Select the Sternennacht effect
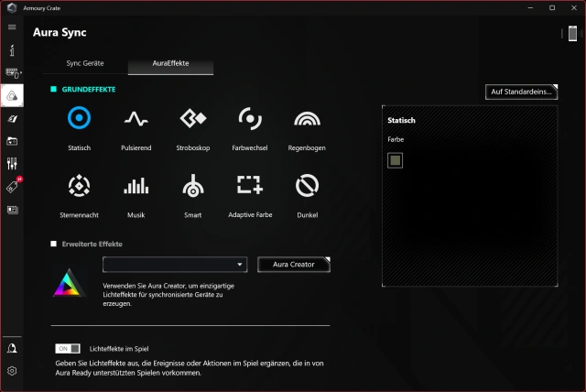The width and height of the screenshot is (586, 392). coord(79,186)
